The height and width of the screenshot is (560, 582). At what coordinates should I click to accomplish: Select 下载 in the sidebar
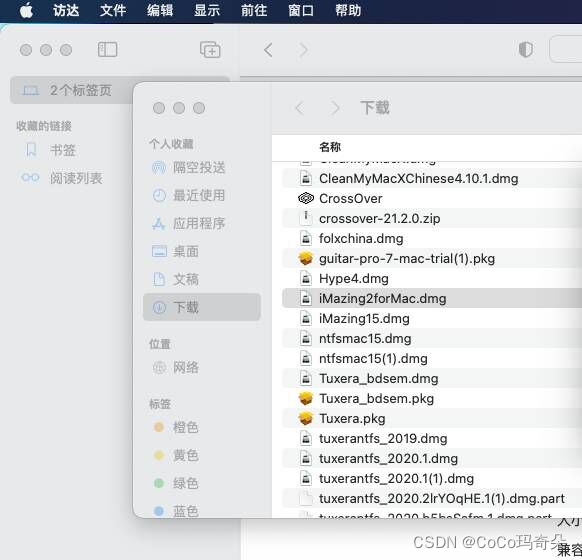coord(202,307)
